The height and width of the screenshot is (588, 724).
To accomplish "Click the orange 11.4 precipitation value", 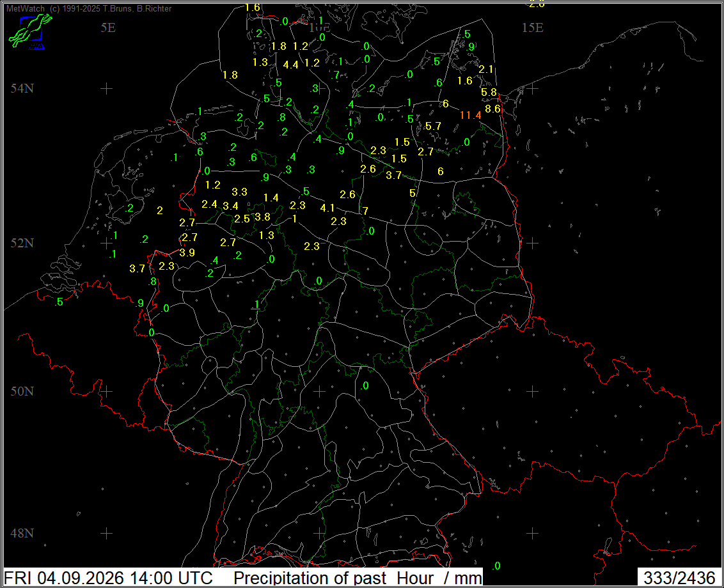I will pos(471,116).
